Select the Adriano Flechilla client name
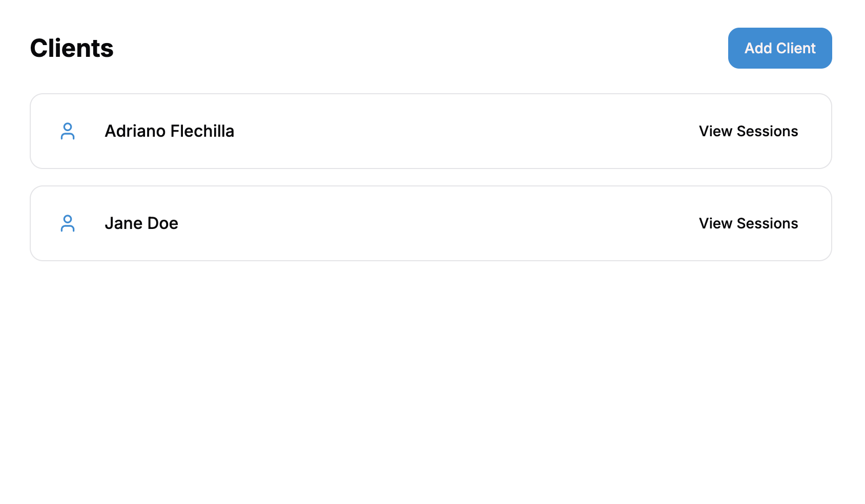865x504 pixels. coord(169,131)
